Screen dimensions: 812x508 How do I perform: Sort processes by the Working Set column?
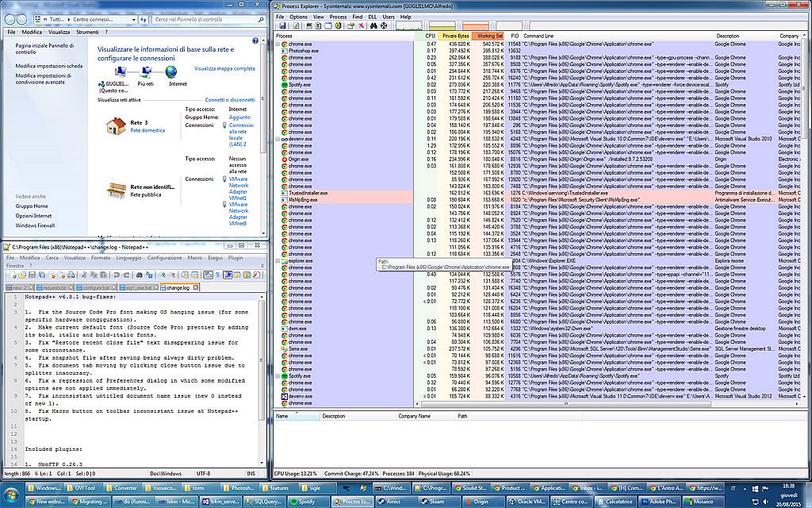coord(488,36)
